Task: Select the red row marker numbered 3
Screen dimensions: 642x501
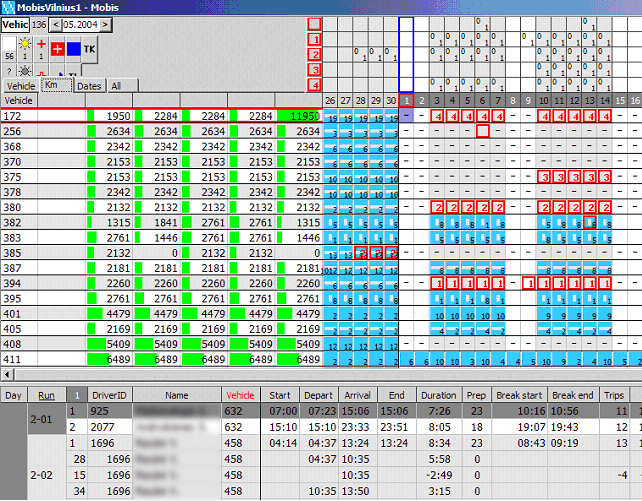Action: [x=314, y=70]
